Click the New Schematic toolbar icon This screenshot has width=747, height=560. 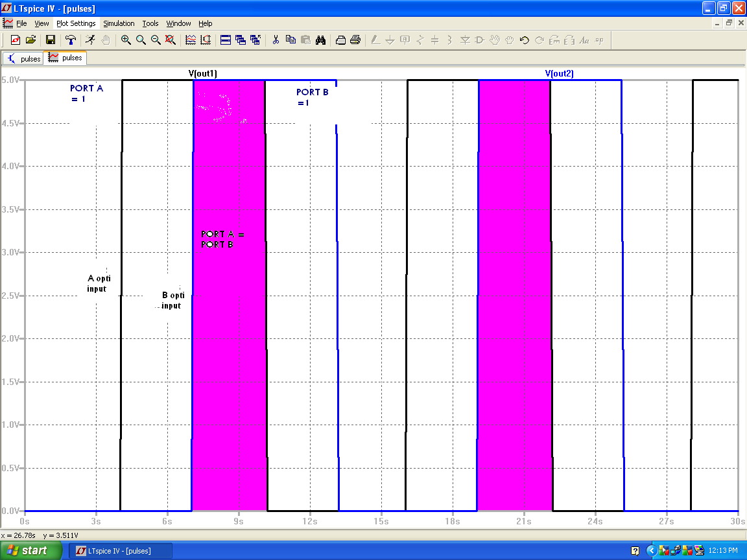coord(16,40)
